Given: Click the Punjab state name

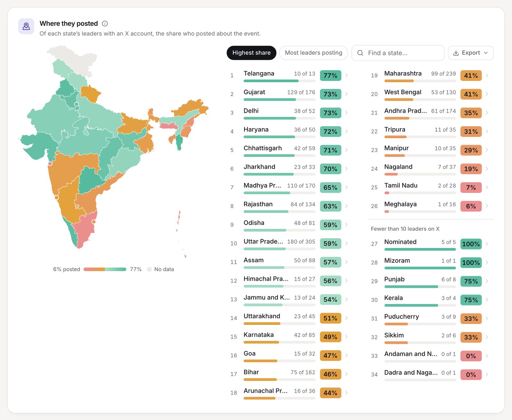Looking at the screenshot, I should (x=394, y=279).
